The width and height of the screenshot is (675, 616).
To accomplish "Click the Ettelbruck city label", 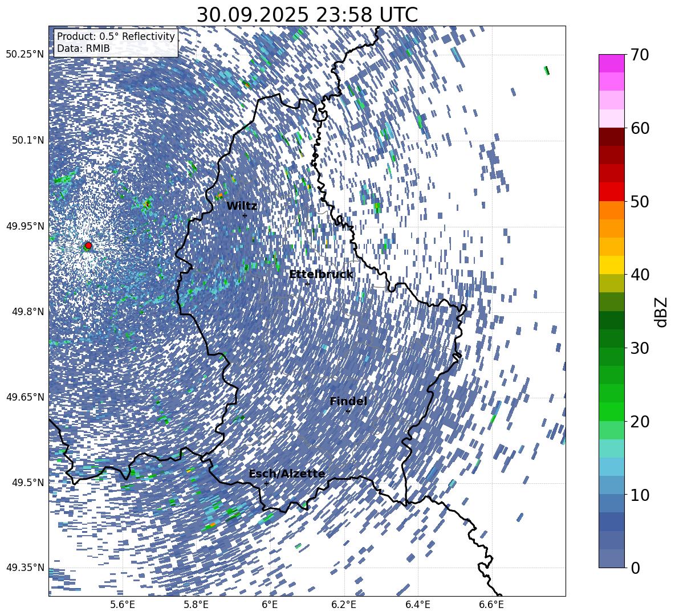I will [321, 275].
